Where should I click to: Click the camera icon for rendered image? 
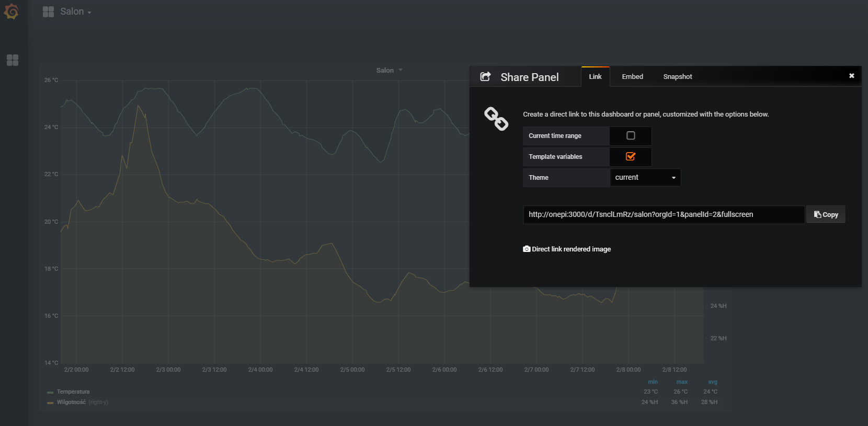[527, 249]
